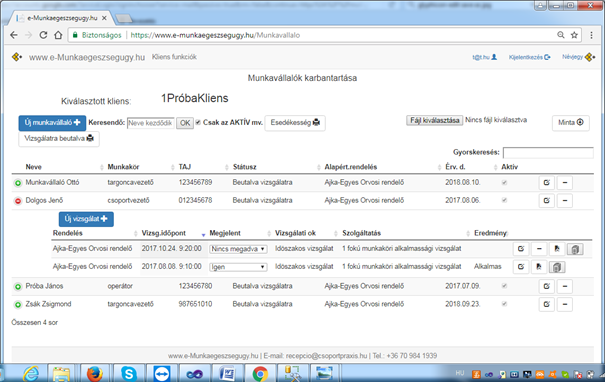The height and width of the screenshot is (382, 605).
Task: Click the edit icon for Dolgos Jenő
Action: tap(546, 201)
